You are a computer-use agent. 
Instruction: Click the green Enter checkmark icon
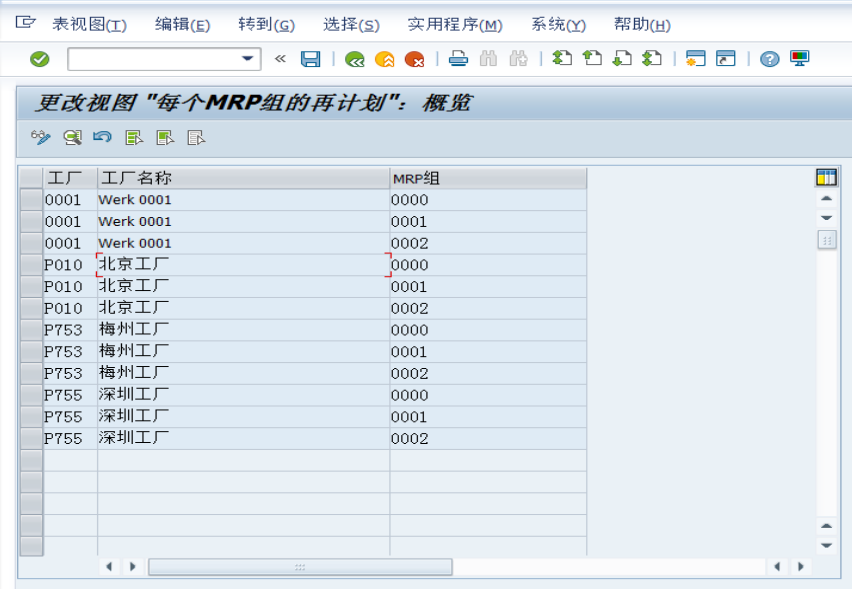(x=40, y=59)
